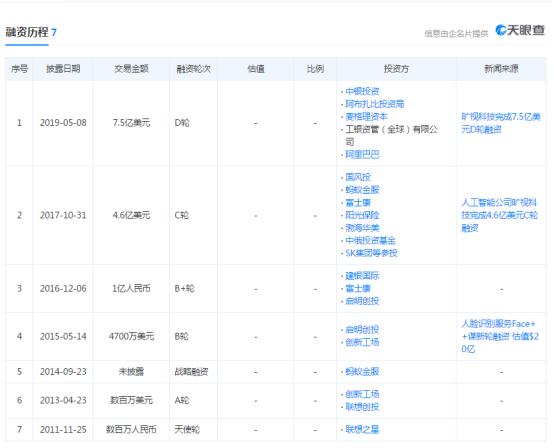Open the 阳光保险 investor link

(x=362, y=215)
